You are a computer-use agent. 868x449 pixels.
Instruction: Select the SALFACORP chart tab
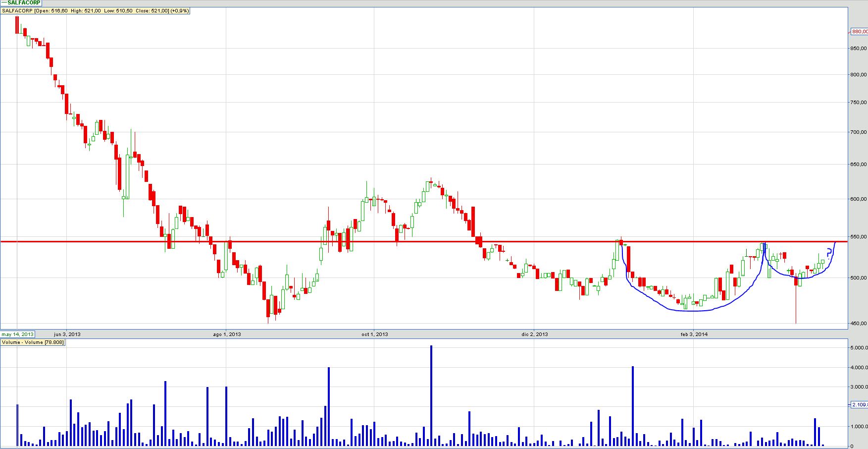coord(21,3)
